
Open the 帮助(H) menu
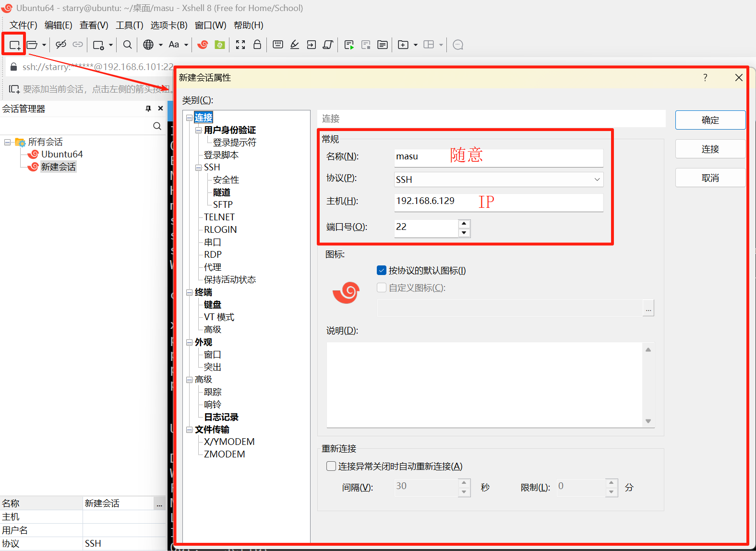coord(249,25)
